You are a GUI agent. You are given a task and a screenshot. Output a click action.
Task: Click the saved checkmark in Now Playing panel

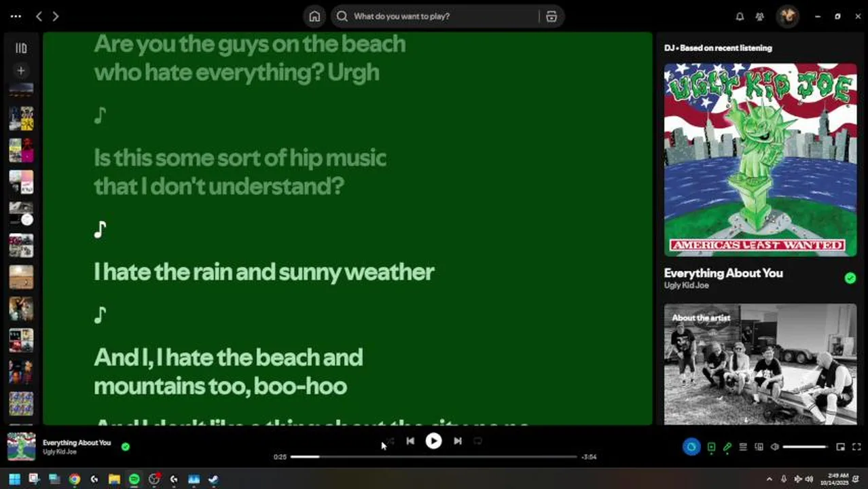[x=850, y=278]
